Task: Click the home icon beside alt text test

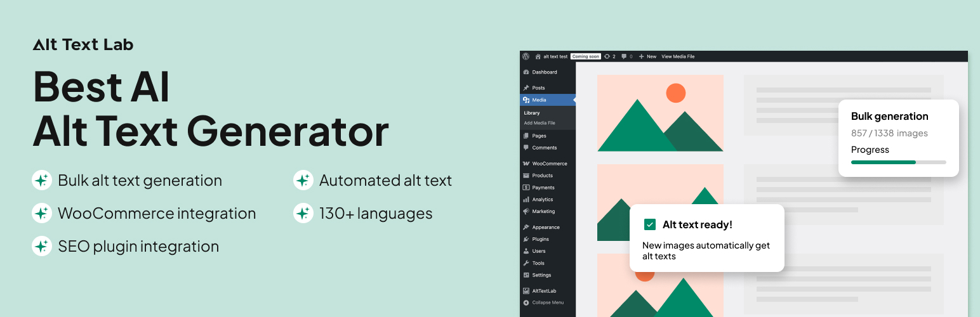Action: click(x=538, y=56)
